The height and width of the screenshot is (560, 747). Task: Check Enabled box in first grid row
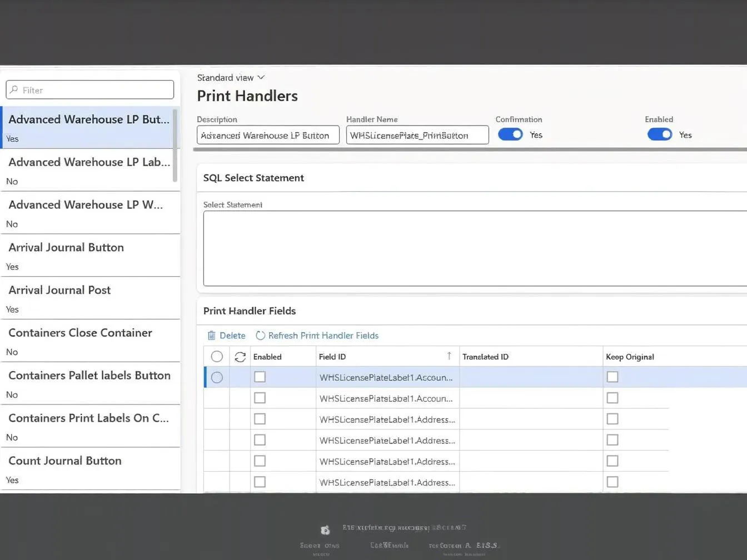pyautogui.click(x=260, y=377)
